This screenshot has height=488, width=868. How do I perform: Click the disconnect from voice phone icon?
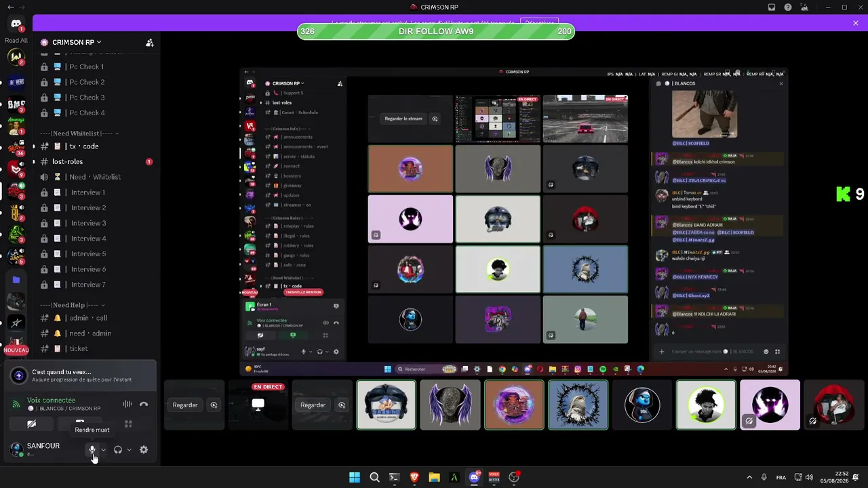tap(144, 405)
